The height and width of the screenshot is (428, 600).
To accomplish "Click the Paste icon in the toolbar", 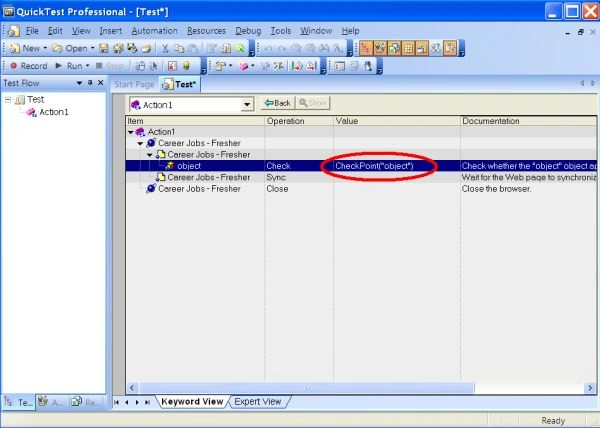I will click(x=193, y=48).
